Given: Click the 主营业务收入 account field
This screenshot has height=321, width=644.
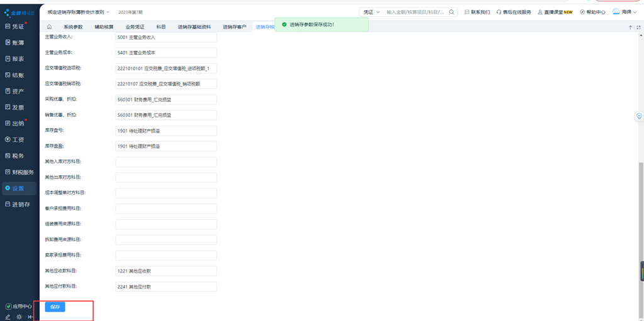Looking at the screenshot, I should point(166,37).
